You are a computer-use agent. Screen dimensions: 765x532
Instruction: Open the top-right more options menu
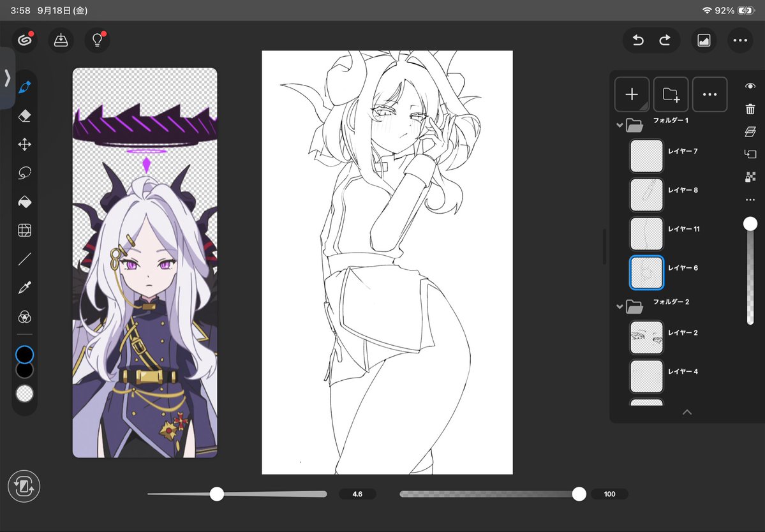(x=740, y=40)
